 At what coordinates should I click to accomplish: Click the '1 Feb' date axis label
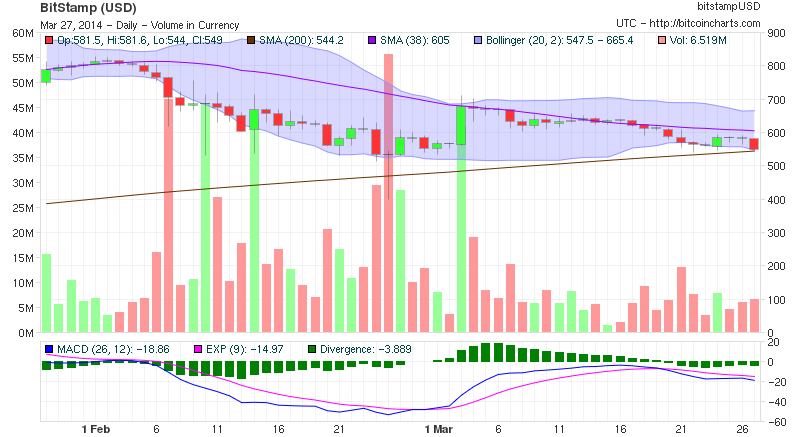pos(96,429)
